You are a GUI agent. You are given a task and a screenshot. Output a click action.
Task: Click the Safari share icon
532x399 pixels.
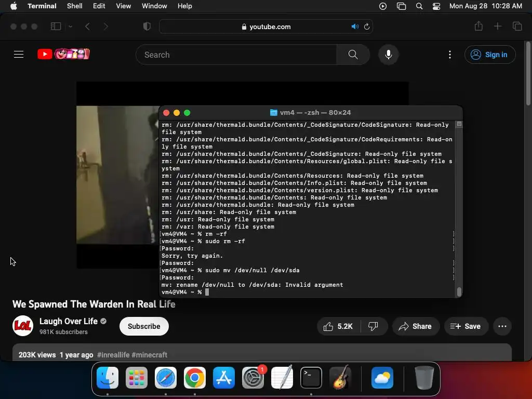click(x=478, y=26)
